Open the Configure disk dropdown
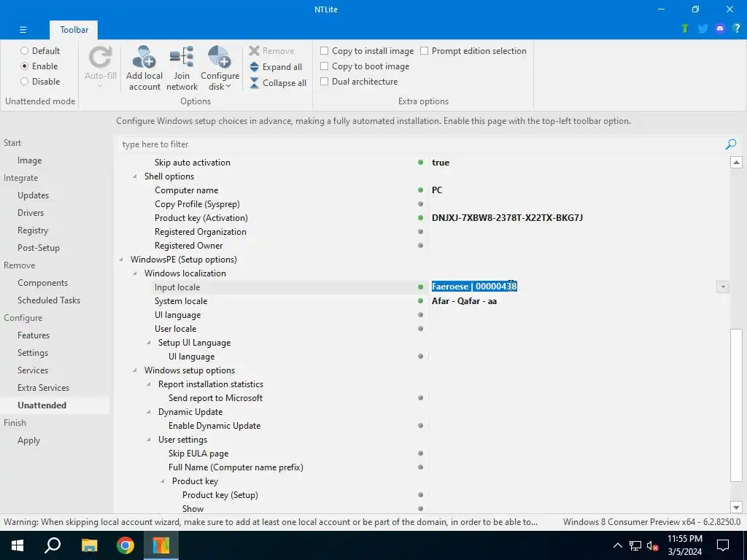 tap(220, 68)
